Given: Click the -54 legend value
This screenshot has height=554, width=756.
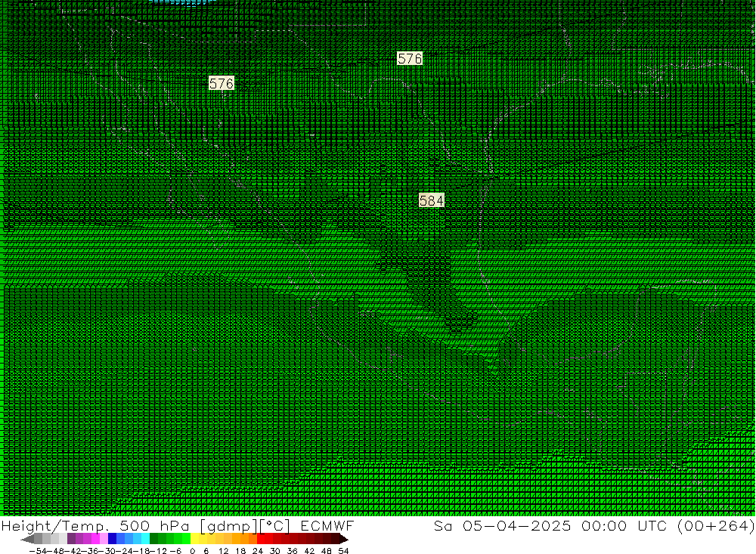Looking at the screenshot, I should [38, 551].
